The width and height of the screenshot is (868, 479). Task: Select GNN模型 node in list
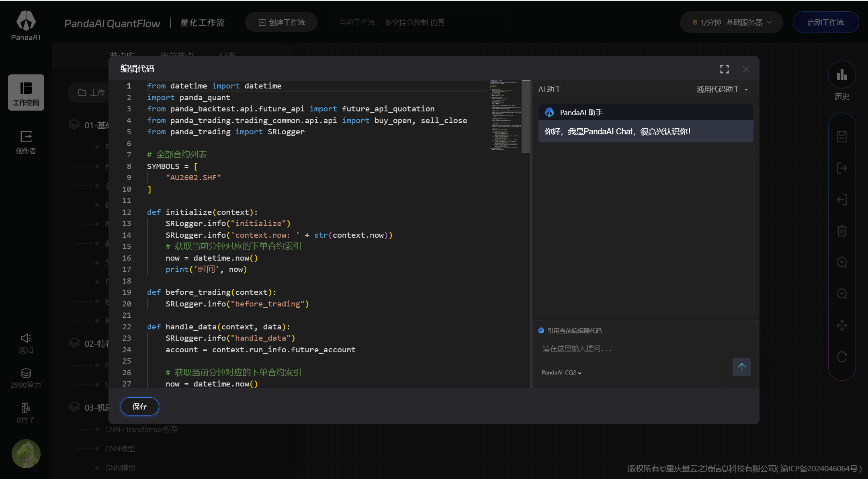(120, 468)
